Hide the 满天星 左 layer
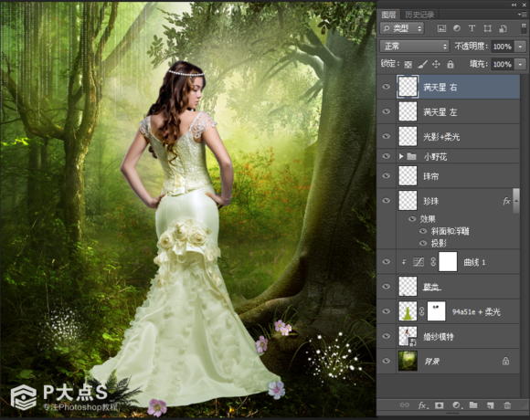530x420 pixels. click(x=386, y=111)
